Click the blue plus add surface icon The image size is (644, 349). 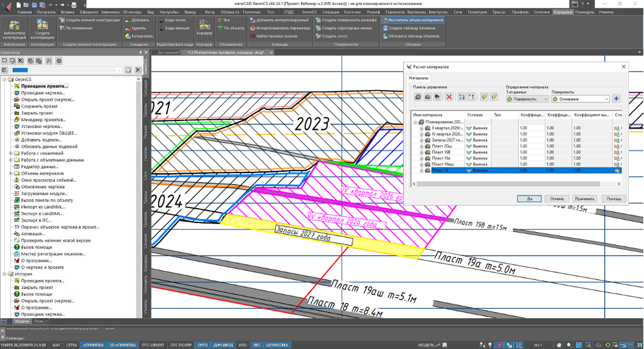(617, 99)
